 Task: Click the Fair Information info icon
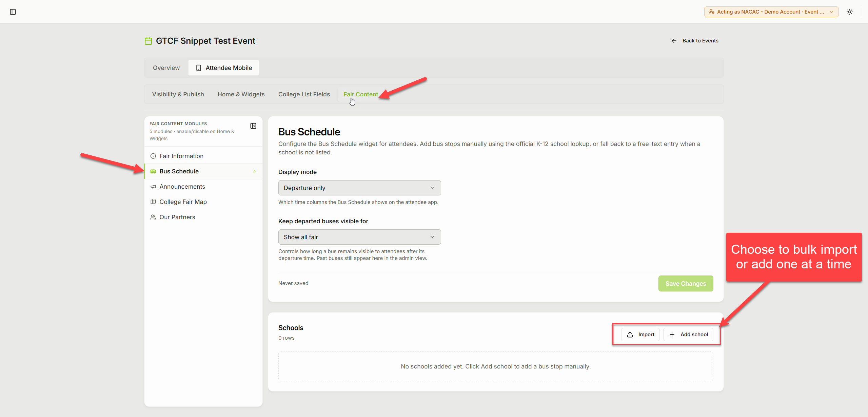(x=153, y=156)
